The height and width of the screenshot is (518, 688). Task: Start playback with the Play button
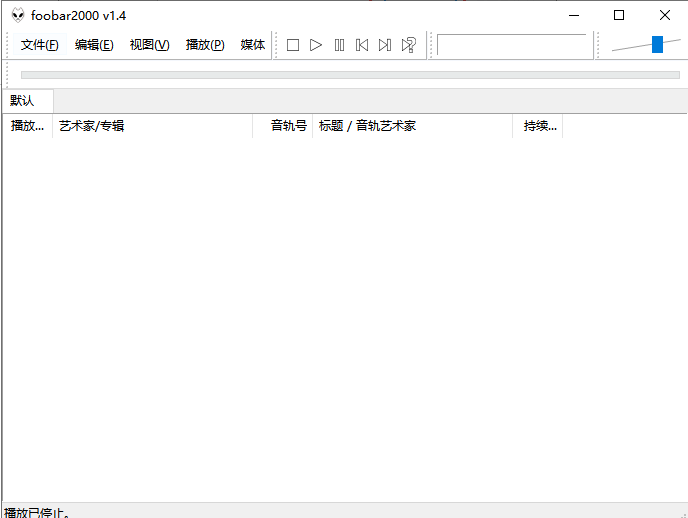(316, 45)
